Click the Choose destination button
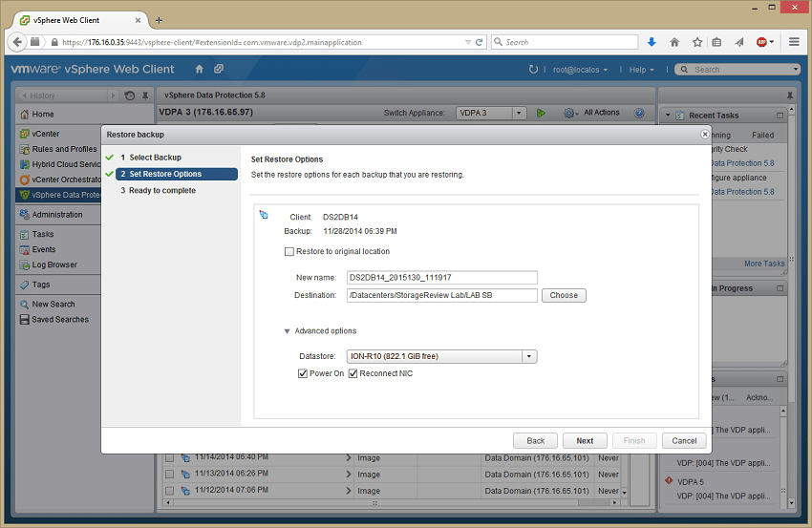Viewport: 812px width, 528px height. 564,295
